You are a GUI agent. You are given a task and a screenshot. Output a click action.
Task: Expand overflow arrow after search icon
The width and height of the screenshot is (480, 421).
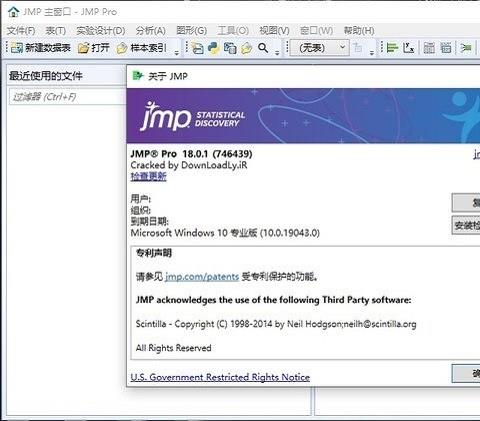click(x=277, y=52)
